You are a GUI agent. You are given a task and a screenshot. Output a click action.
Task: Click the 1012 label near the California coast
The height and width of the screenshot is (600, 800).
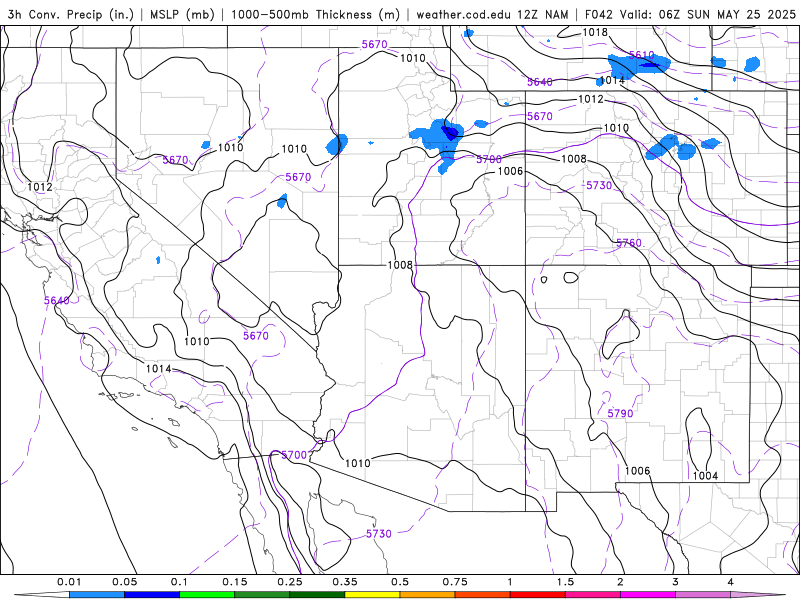pyautogui.click(x=40, y=187)
